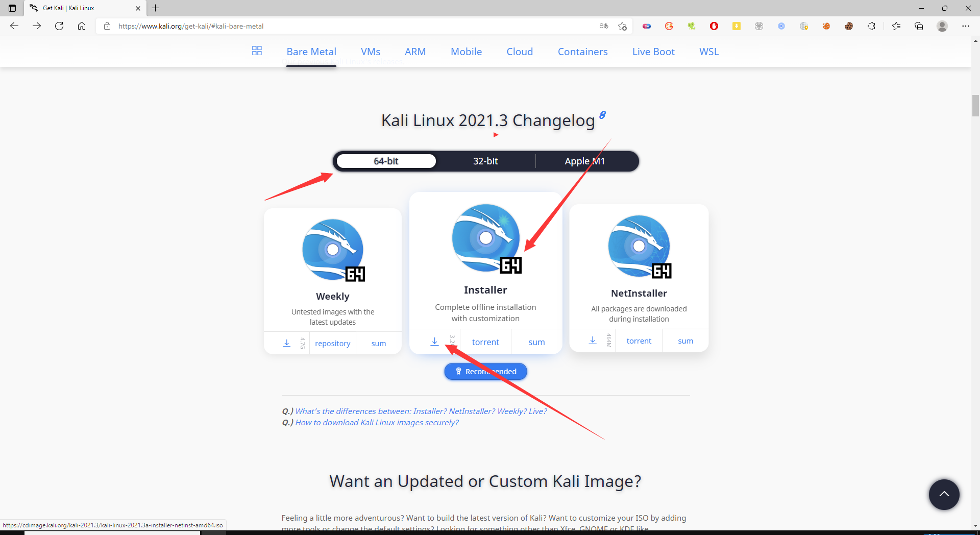Viewport: 980px width, 535px height.
Task: Open the user profile avatar
Action: tap(942, 26)
